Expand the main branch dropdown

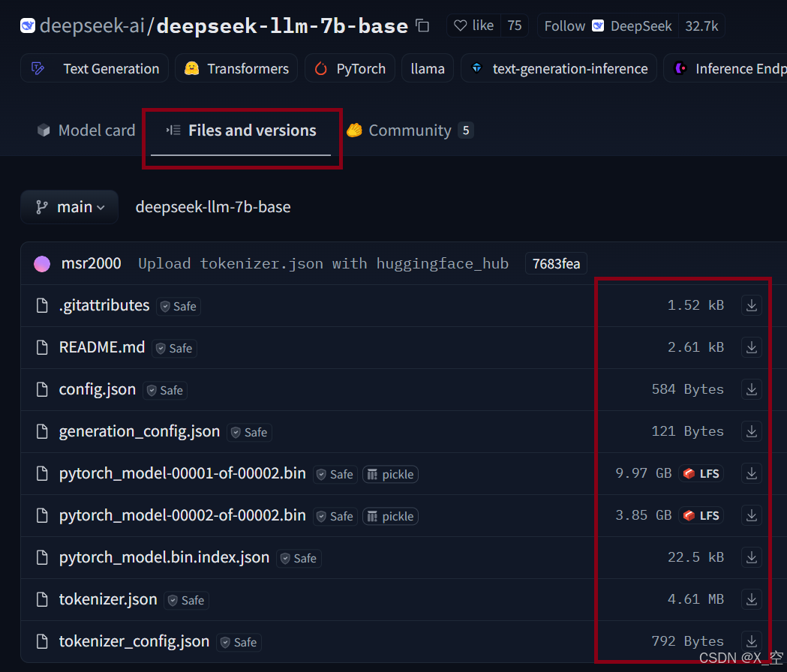tap(70, 207)
